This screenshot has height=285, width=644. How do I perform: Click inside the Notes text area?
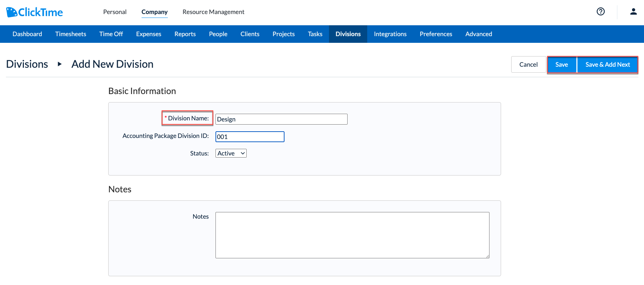(x=352, y=235)
